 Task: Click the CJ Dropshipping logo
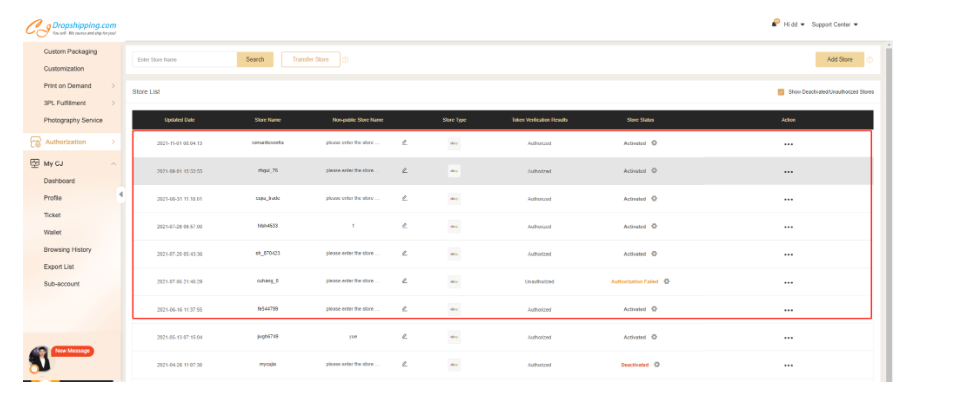tap(71, 27)
